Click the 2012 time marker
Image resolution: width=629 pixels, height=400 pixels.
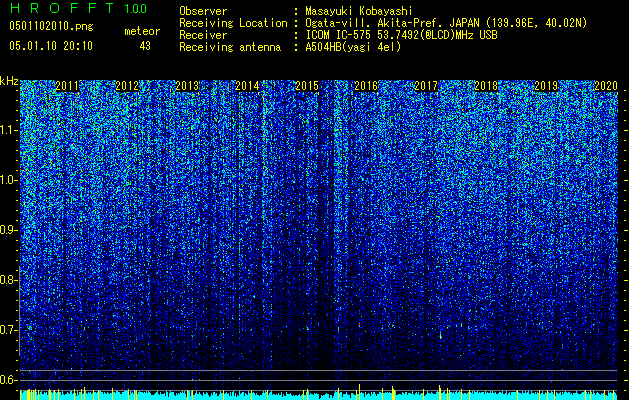click(127, 86)
